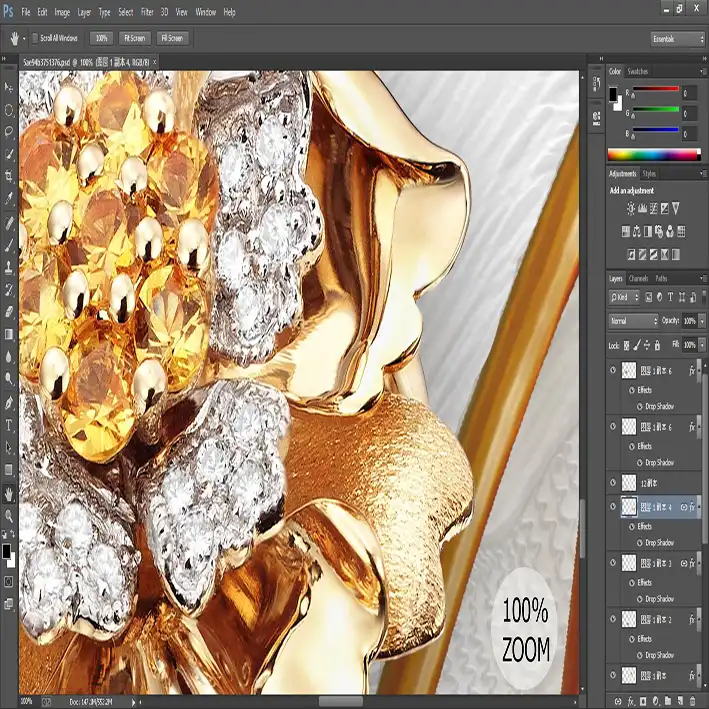This screenshot has height=709, width=709.
Task: Toggle visibility of the highlighted selected layer
Action: point(614,507)
